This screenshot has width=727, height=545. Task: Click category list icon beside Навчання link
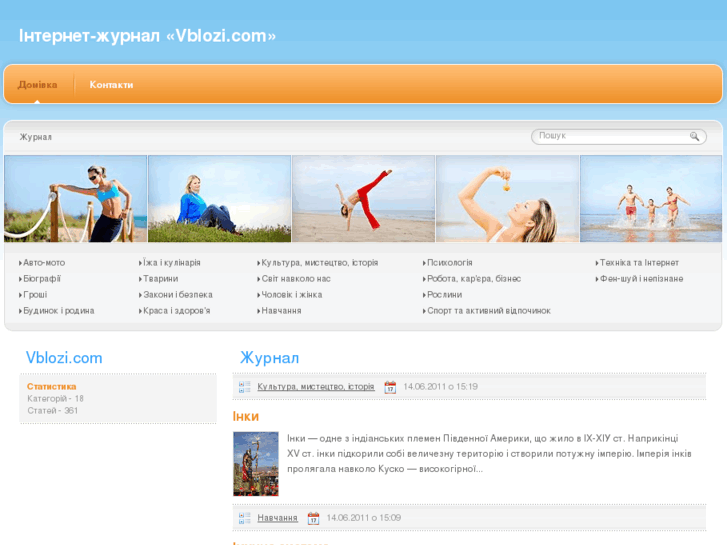[x=245, y=518]
